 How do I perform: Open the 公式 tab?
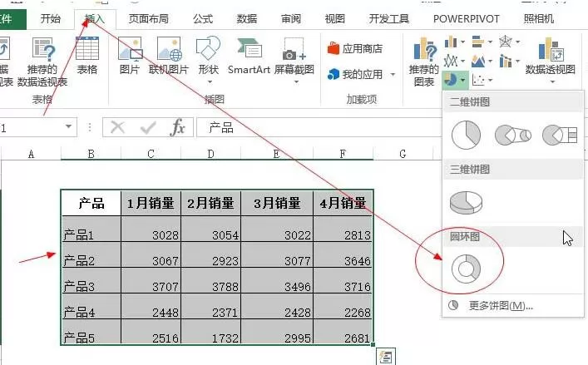[x=203, y=19]
